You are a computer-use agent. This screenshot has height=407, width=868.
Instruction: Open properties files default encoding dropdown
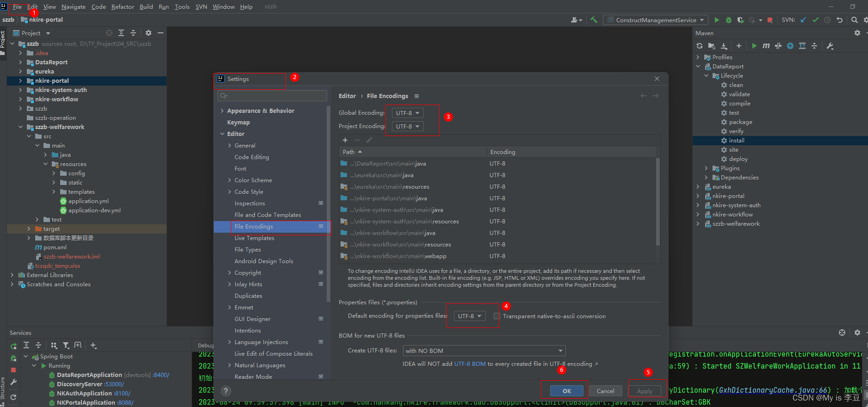(x=470, y=316)
